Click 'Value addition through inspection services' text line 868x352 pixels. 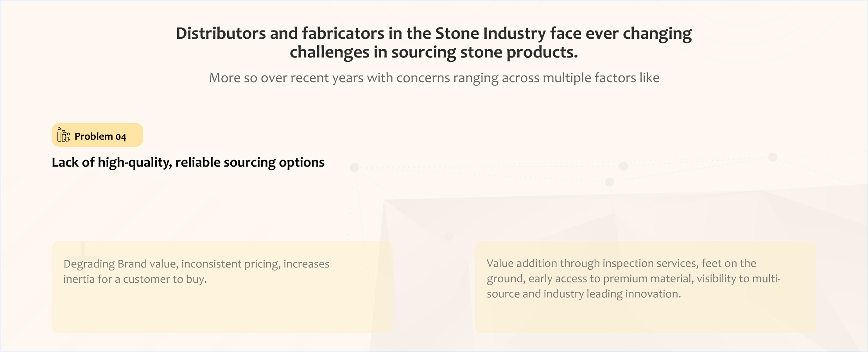[621, 264]
